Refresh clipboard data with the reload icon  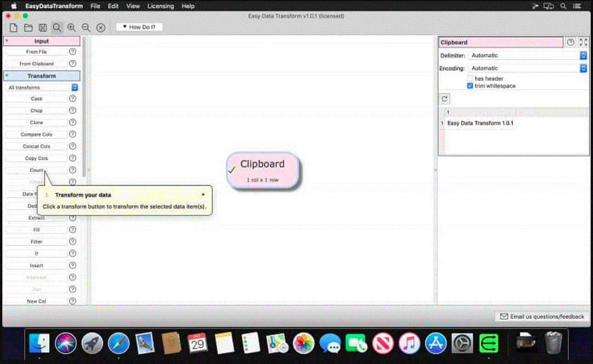[x=445, y=99]
